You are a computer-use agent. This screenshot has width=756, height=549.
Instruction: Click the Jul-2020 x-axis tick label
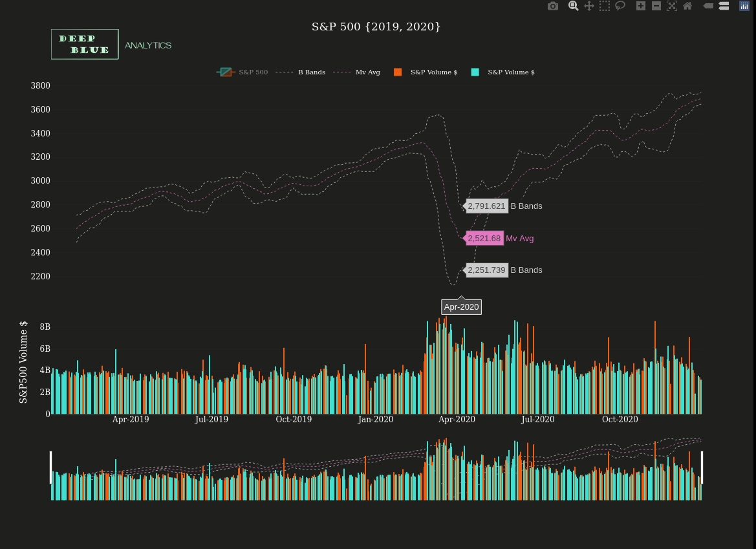(x=537, y=419)
